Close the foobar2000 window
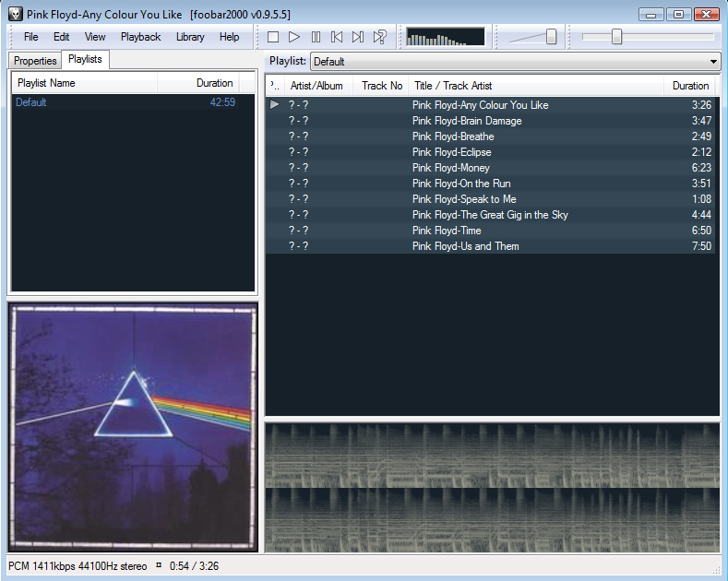The image size is (728, 581). 706,15
